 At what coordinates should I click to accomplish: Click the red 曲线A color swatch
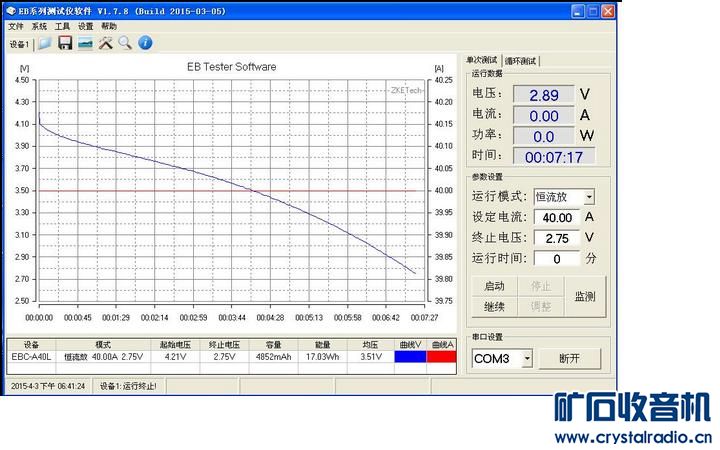click(x=440, y=355)
